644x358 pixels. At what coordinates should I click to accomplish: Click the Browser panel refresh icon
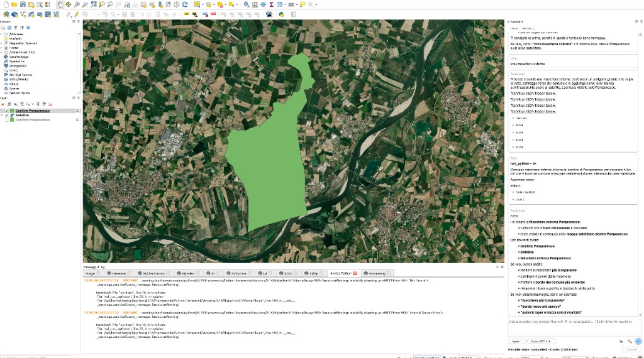pos(9,28)
